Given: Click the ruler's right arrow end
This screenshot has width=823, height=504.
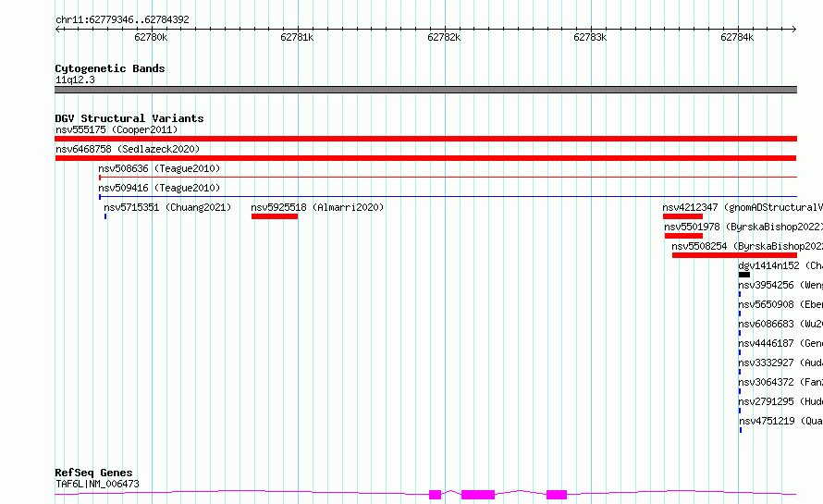Looking at the screenshot, I should click(794, 29).
